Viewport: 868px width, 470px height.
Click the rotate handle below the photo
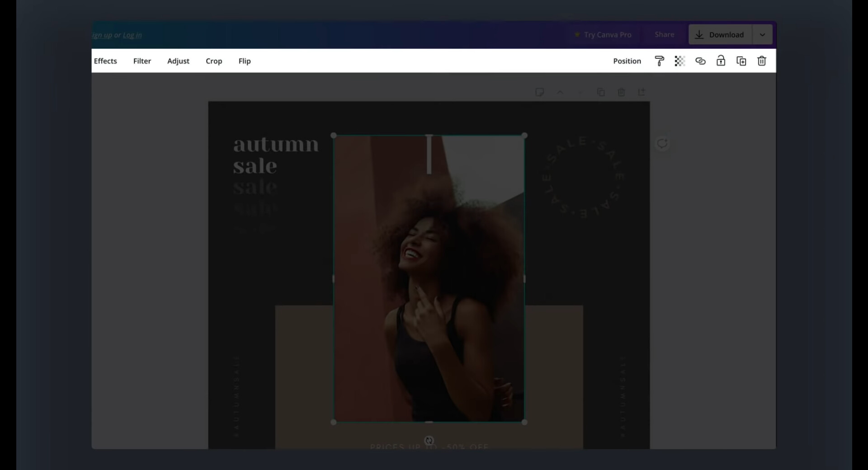429,440
